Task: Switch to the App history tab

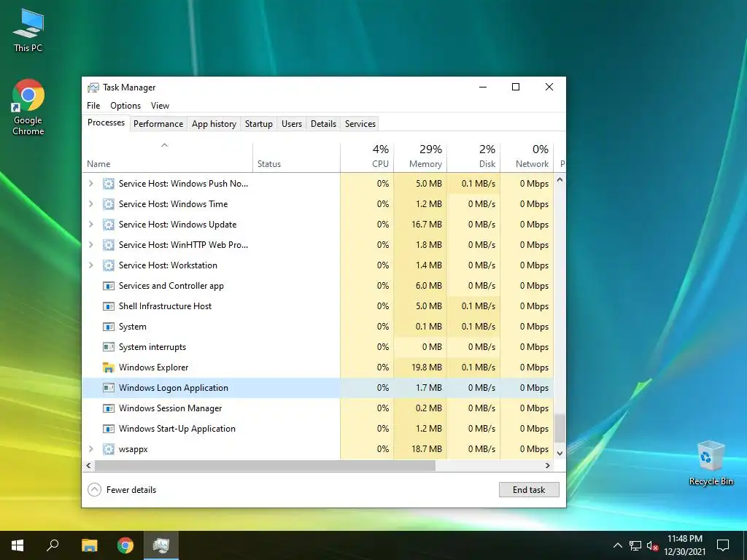Action: coord(214,124)
